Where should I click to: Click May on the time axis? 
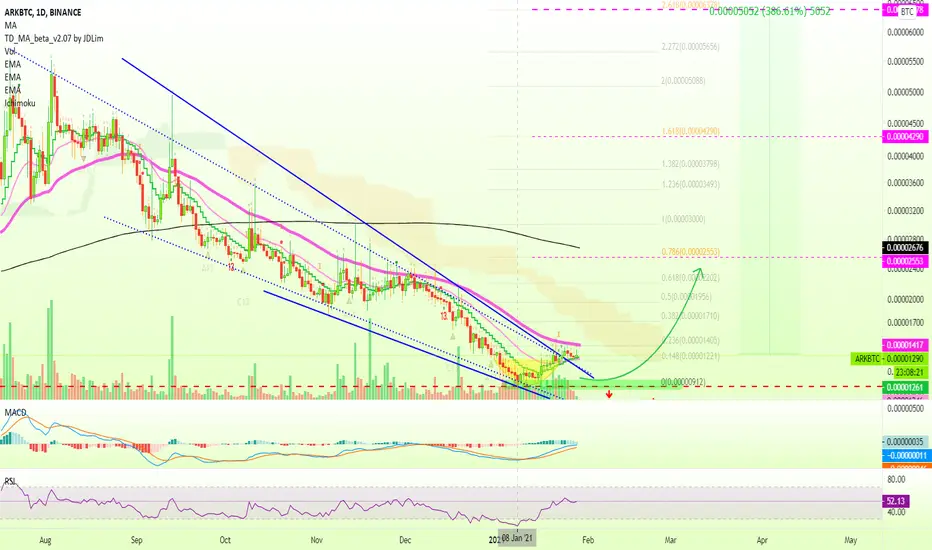pyautogui.click(x=851, y=540)
